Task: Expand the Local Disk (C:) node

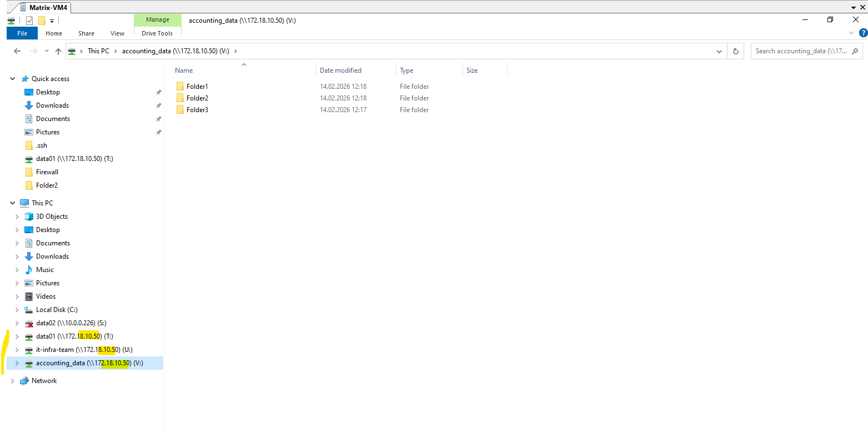Action: [x=17, y=310]
